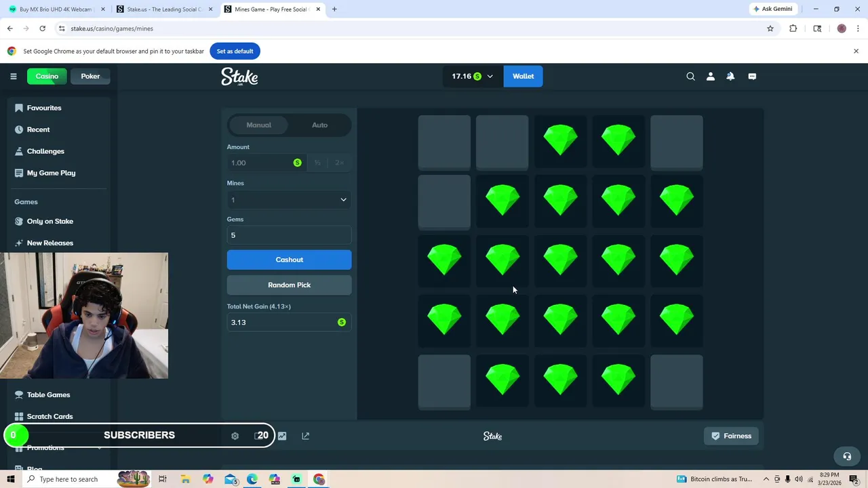Switch to Casino mode

pos(47,77)
